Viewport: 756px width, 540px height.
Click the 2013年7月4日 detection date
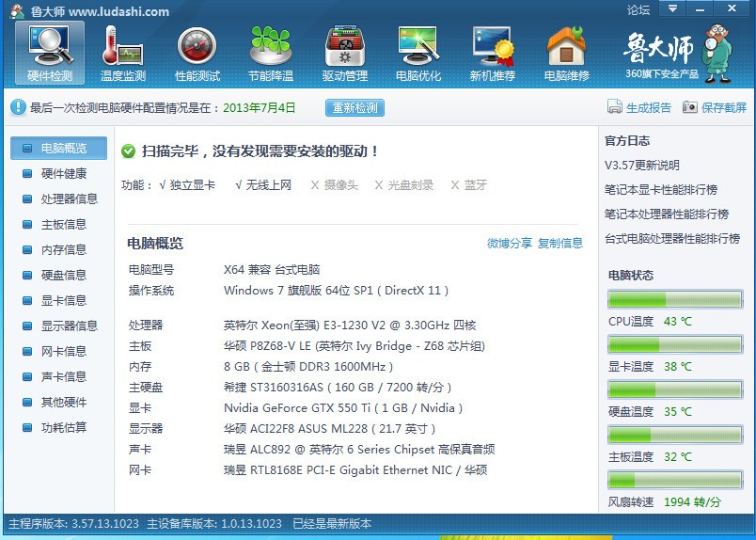(259, 107)
